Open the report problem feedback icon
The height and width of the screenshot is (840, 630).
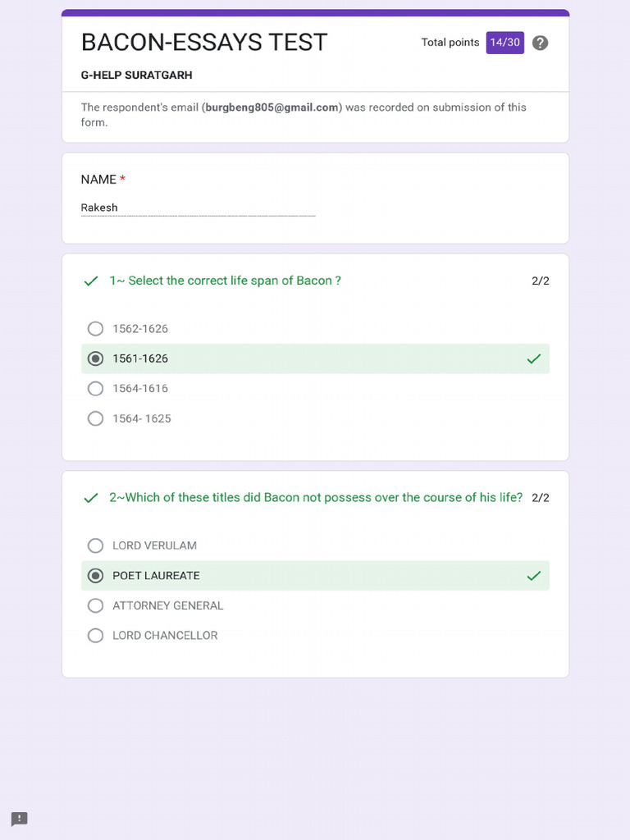[20, 819]
